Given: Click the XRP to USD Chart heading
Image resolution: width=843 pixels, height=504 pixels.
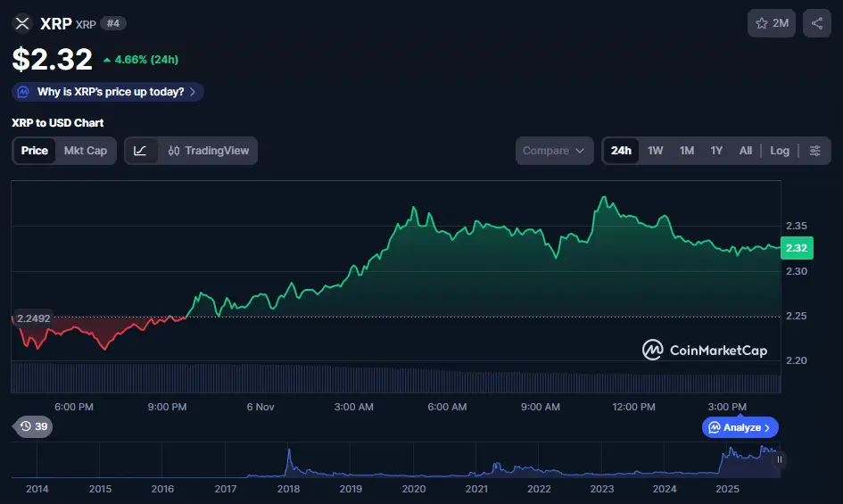Looking at the screenshot, I should pos(57,122).
